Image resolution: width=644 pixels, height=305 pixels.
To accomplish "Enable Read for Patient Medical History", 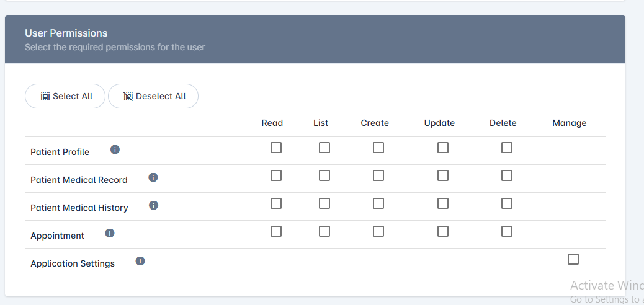I will (x=276, y=203).
